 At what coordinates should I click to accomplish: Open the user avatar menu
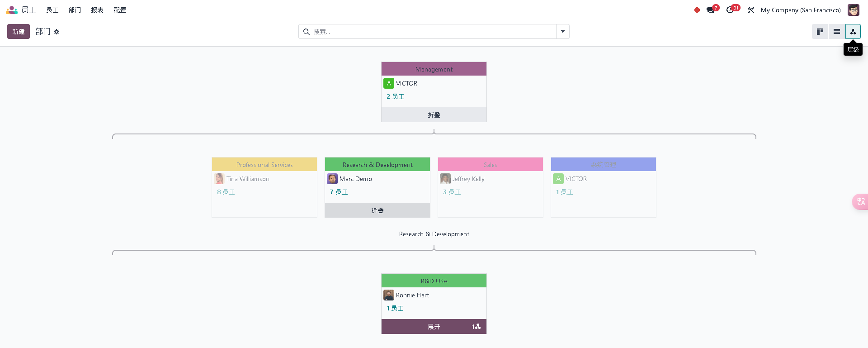coord(853,10)
